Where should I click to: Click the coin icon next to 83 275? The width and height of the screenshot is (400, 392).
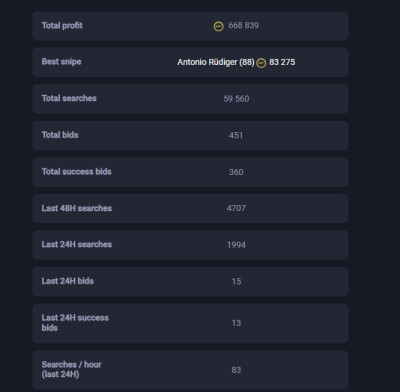(261, 63)
